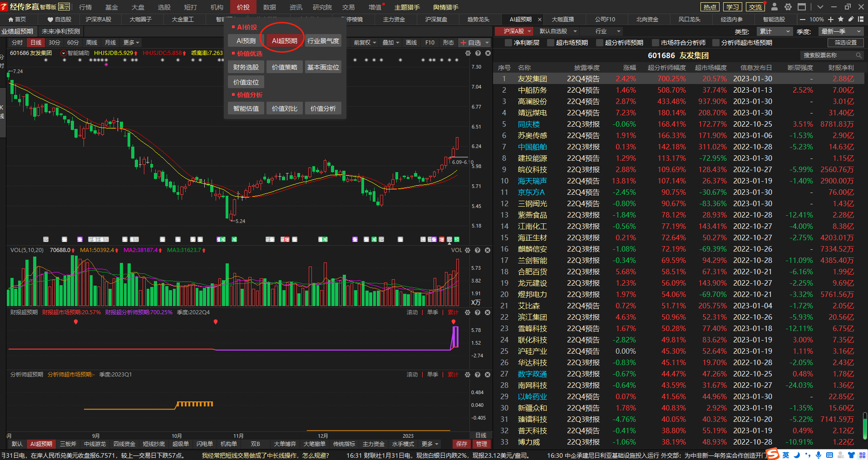This screenshot has height=460, width=868.
Task: Add stock with the 自选 plus button
Action: click(471, 43)
